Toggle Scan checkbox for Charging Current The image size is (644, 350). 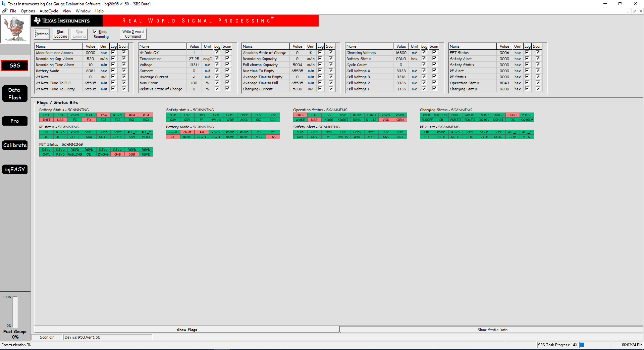tap(331, 89)
